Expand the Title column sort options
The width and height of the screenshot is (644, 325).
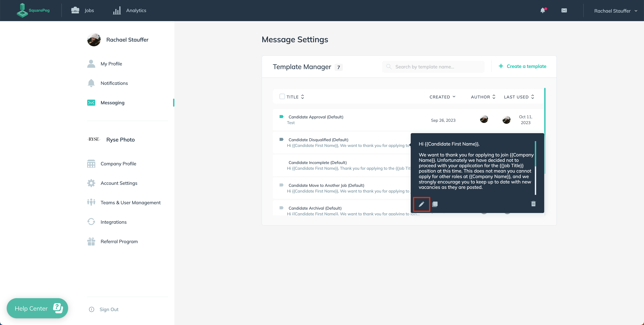(303, 97)
